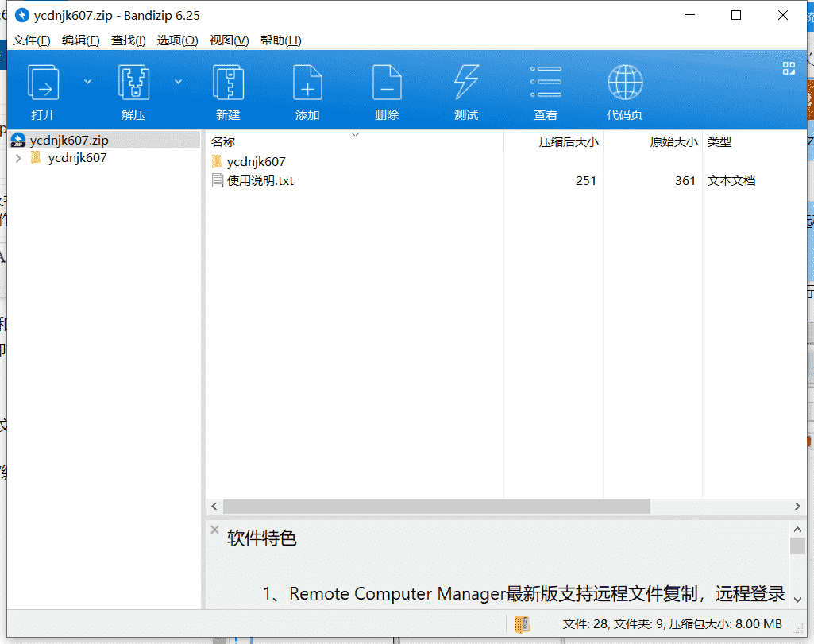
Task: Run archive Test (测试) lightning icon
Action: point(466,83)
